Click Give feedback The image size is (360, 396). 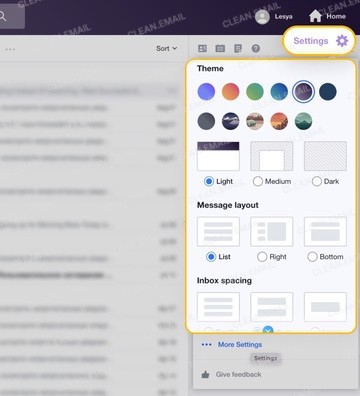click(x=238, y=374)
